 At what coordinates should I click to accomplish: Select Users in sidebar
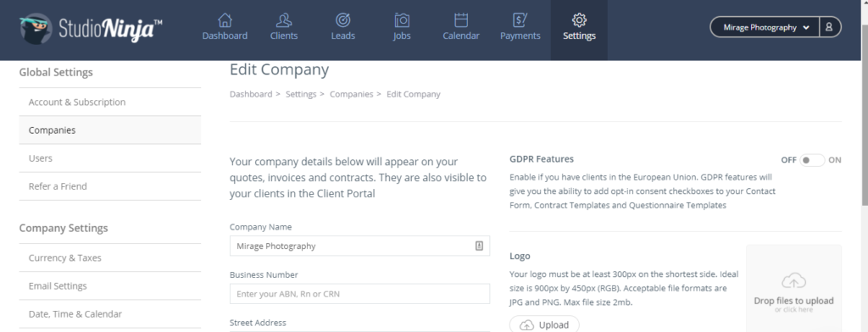[x=110, y=158]
